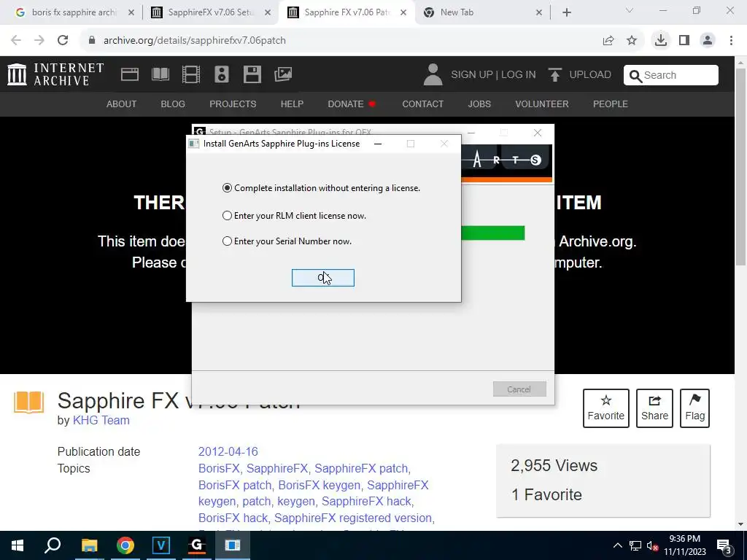The height and width of the screenshot is (560, 747).
Task: Open the notifications center icon
Action: [x=724, y=546]
